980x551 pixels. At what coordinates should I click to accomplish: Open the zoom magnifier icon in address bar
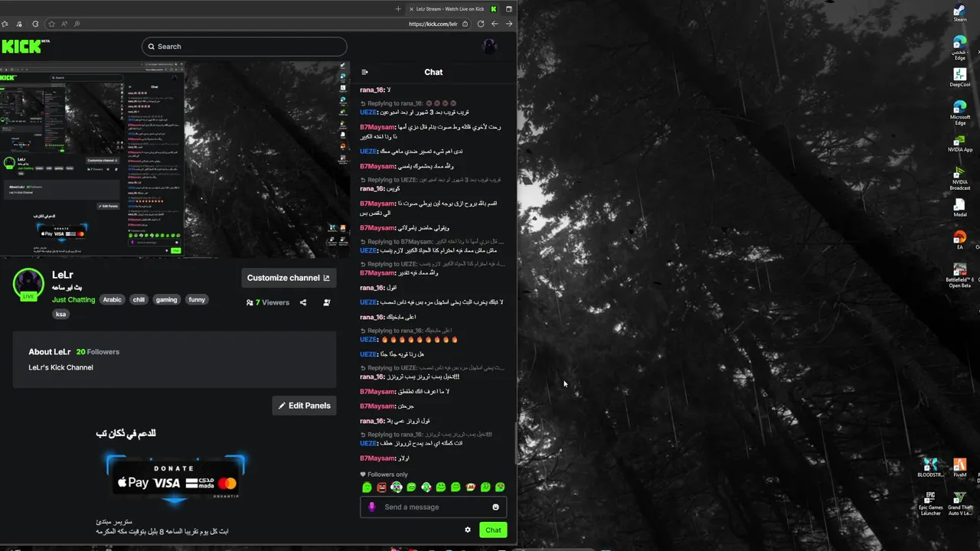[x=77, y=24]
